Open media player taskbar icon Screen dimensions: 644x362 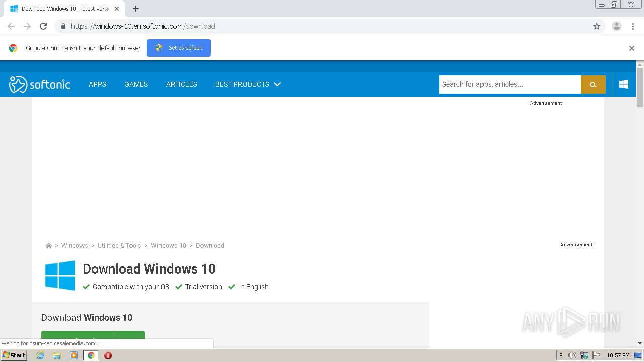point(74,355)
